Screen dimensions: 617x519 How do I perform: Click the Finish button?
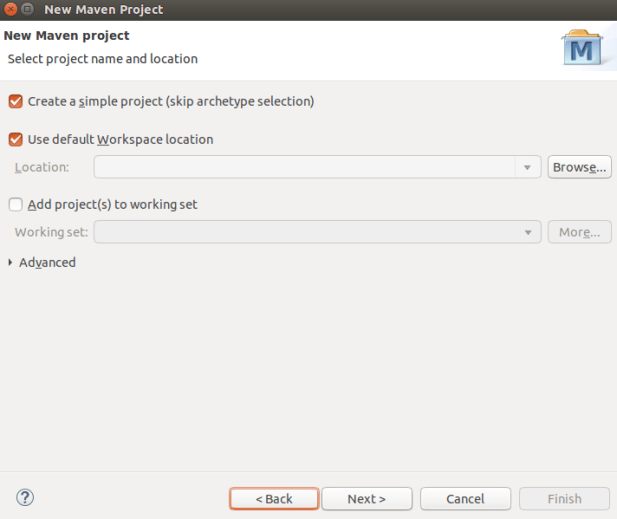[564, 498]
